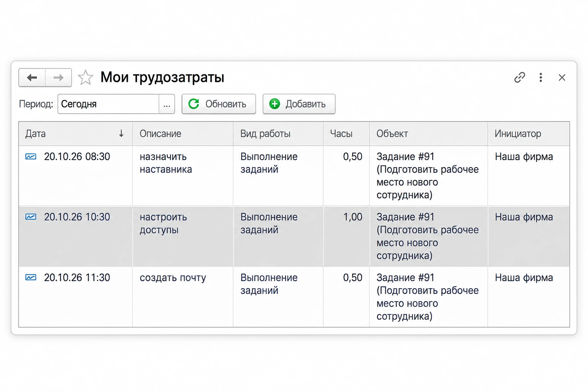Go back with the left arrow button
The height and width of the screenshot is (392, 588).
pyautogui.click(x=32, y=78)
